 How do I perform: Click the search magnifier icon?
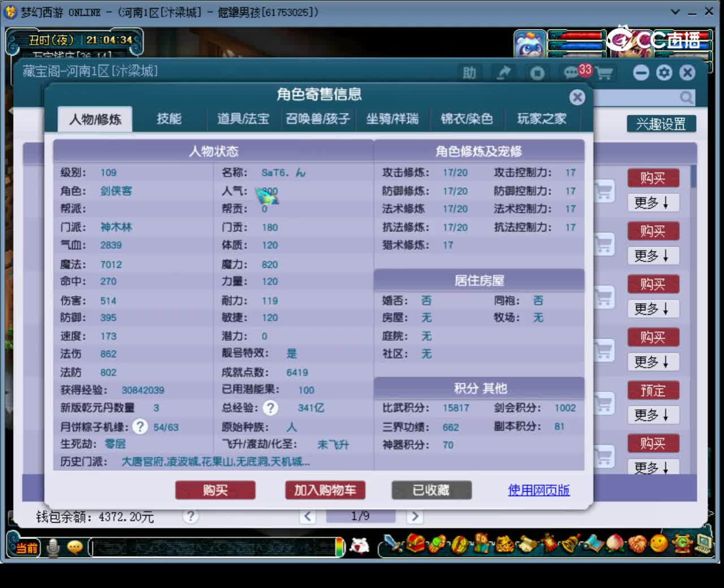coord(687,98)
